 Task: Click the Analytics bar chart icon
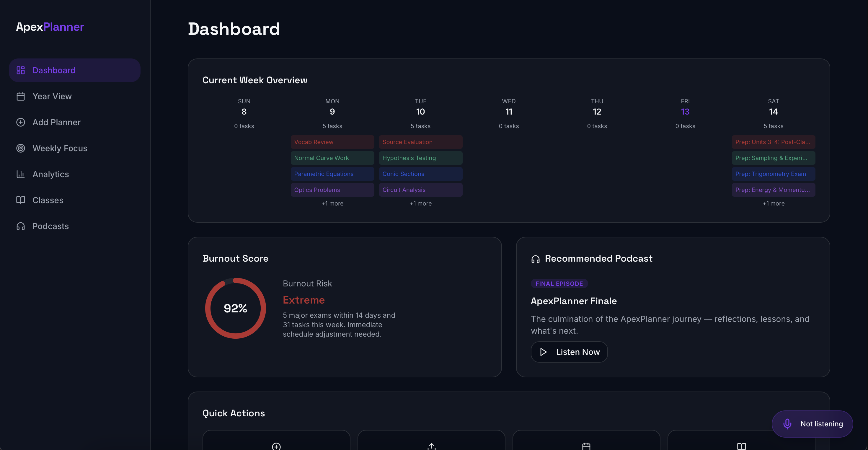coord(21,174)
